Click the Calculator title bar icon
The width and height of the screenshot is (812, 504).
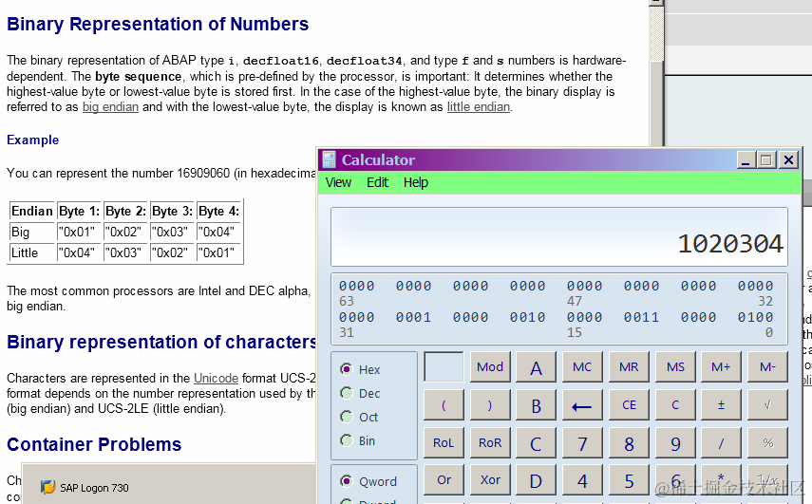(x=329, y=159)
